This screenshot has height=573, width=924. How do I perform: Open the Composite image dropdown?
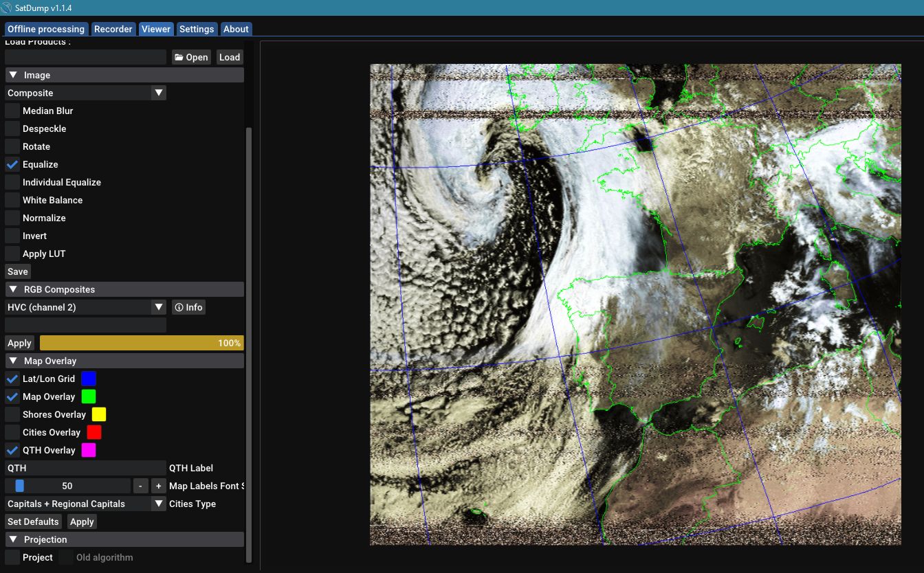tap(85, 93)
